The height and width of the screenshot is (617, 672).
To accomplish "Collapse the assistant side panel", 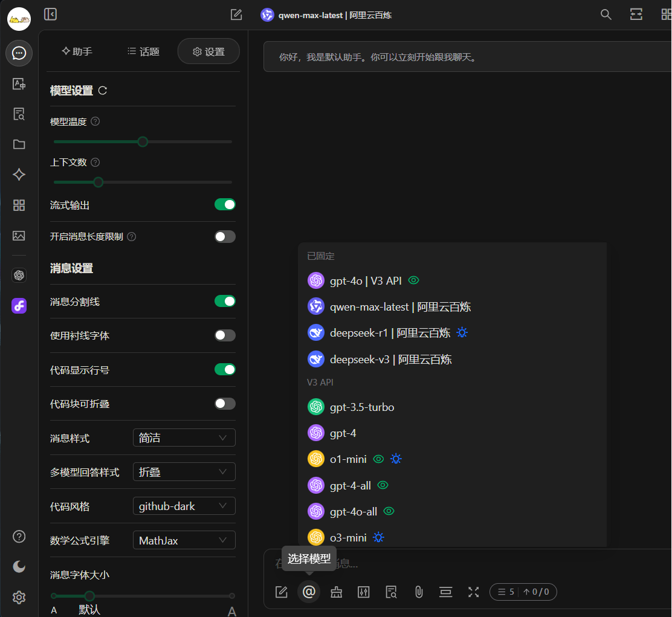I will tap(51, 15).
